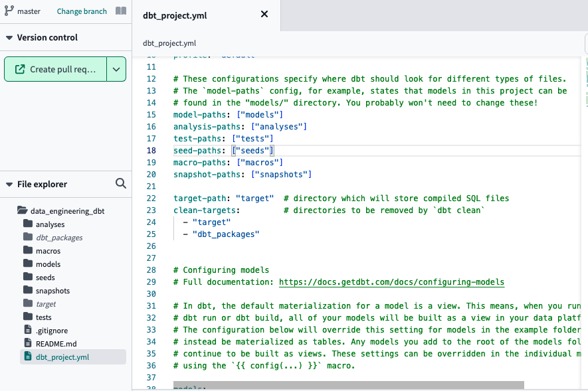Select the analyses folder in explorer

(x=50, y=224)
